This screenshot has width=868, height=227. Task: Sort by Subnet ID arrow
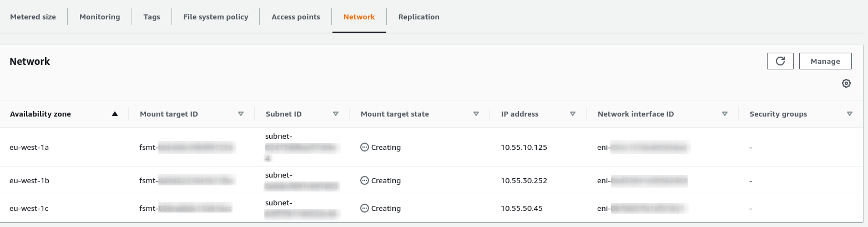tap(336, 114)
